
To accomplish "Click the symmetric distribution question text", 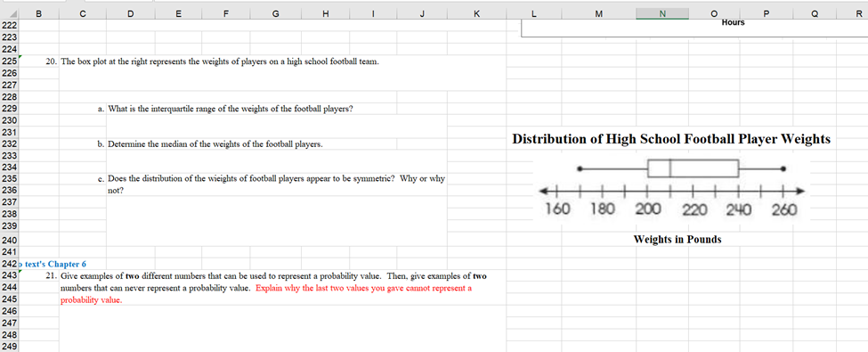I will 276,184.
